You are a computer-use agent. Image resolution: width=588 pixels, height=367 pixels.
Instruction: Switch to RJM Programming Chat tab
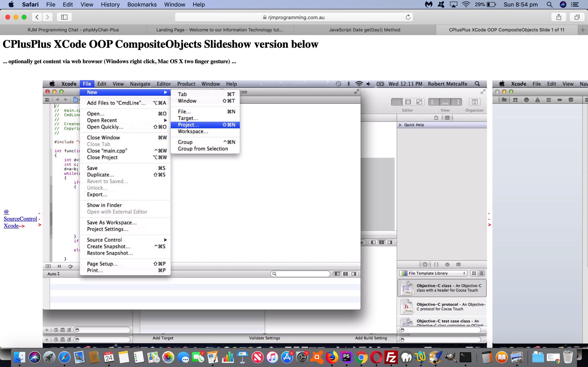pyautogui.click(x=73, y=30)
